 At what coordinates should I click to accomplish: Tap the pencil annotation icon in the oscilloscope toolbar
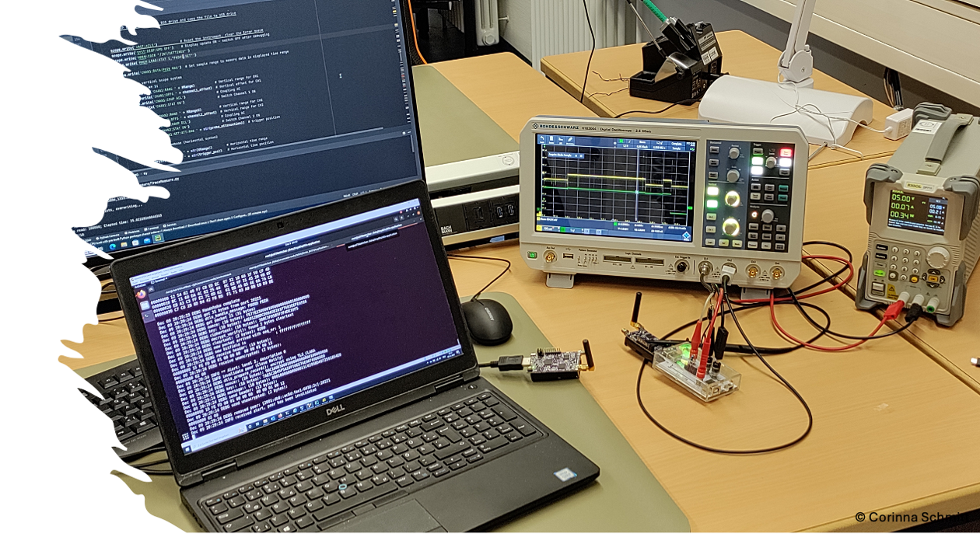click(x=570, y=140)
